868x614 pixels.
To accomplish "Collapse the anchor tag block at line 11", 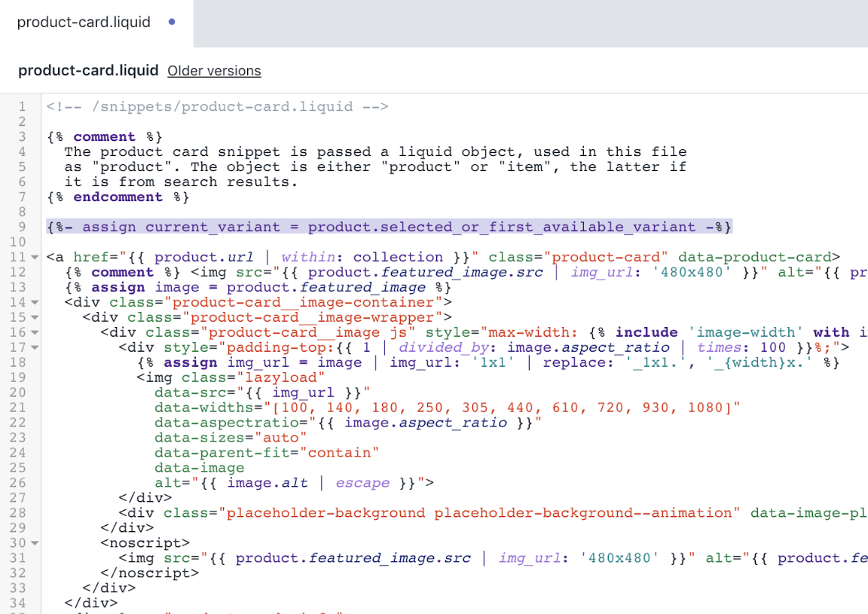I will 35,258.
